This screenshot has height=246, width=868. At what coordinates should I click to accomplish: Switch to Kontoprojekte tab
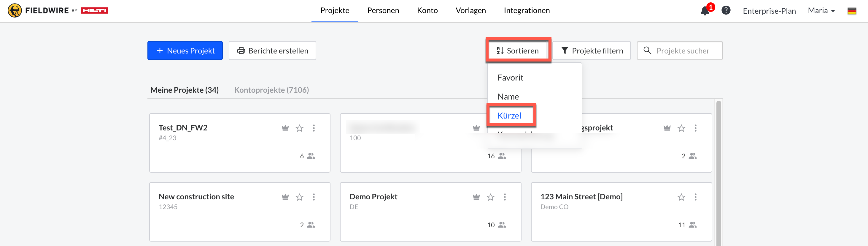click(271, 90)
